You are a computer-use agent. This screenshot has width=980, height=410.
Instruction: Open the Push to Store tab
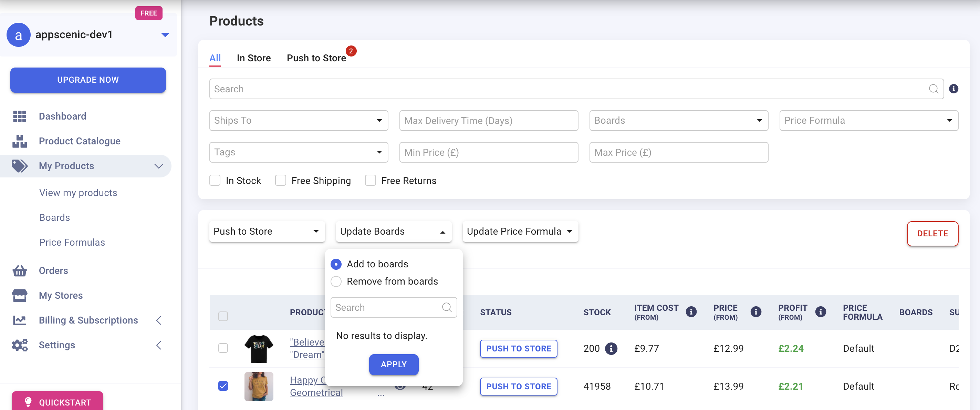(x=316, y=58)
